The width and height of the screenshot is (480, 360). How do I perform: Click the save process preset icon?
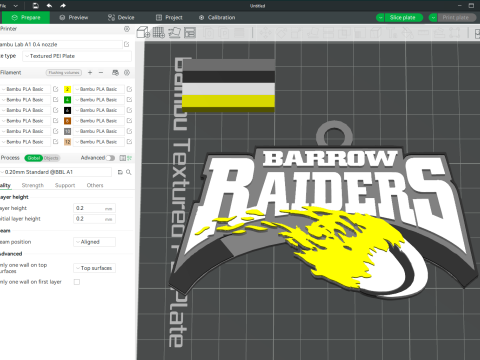coord(120,172)
